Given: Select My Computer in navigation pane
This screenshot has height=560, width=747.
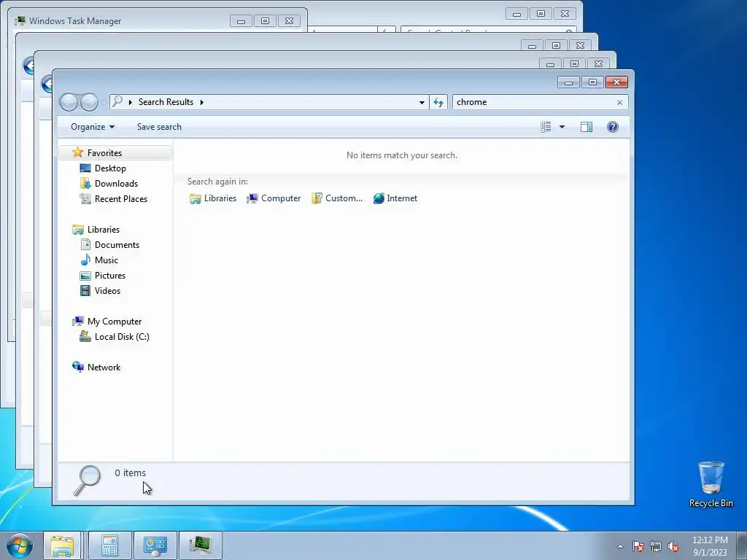Looking at the screenshot, I should click(115, 322).
